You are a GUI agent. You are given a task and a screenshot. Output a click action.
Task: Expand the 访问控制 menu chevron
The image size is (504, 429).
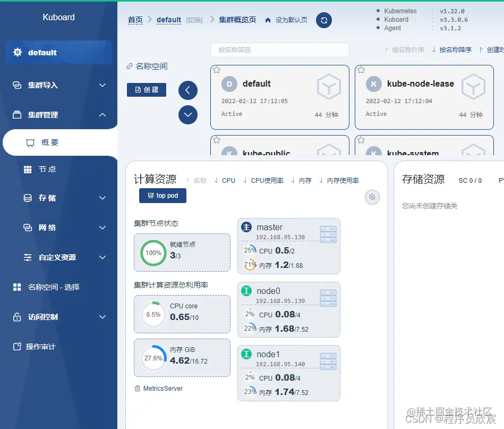tap(102, 317)
